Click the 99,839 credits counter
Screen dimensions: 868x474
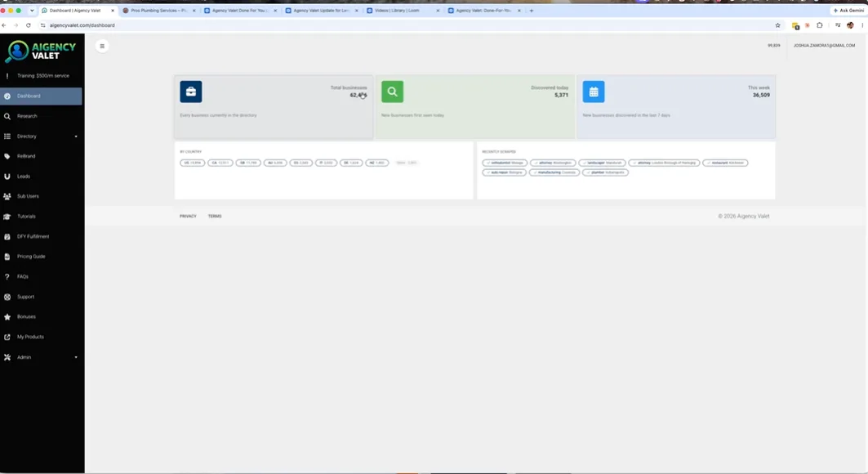tap(774, 46)
